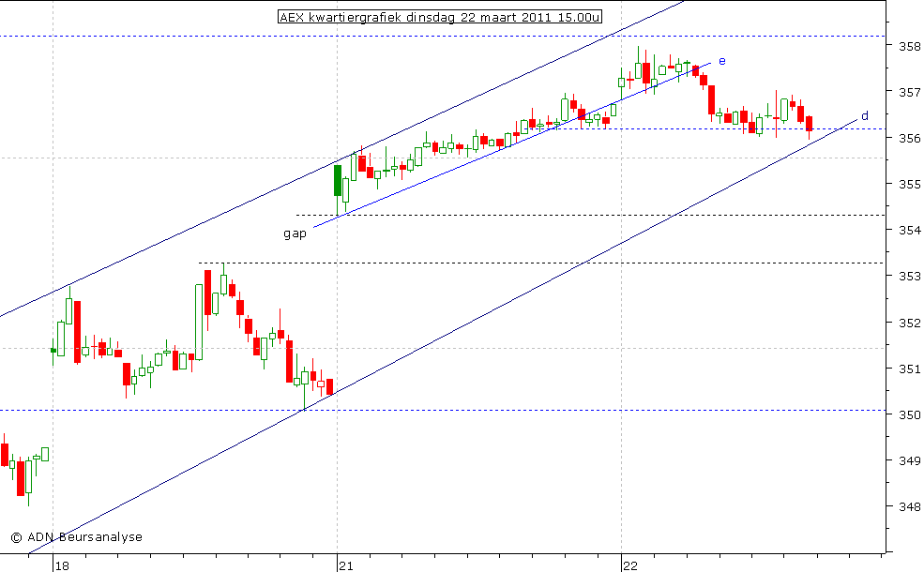
Task: Click the price axis value 356
Action: [909, 138]
